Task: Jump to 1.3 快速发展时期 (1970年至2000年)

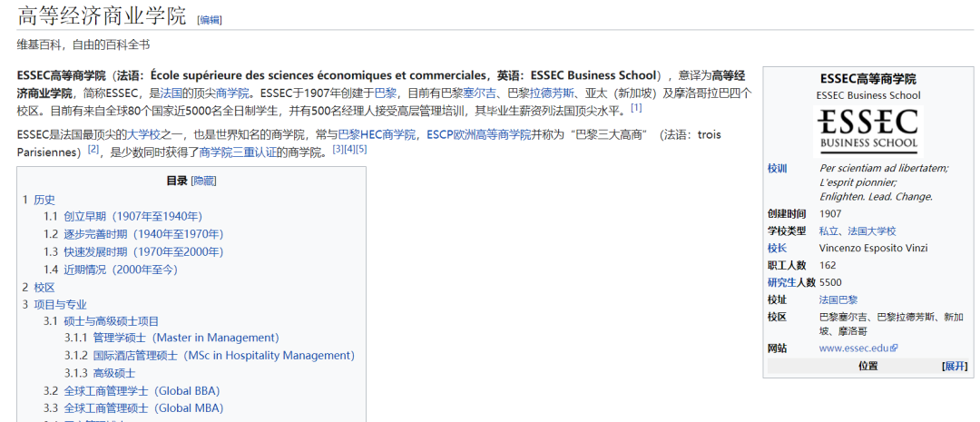Action: pyautogui.click(x=133, y=252)
